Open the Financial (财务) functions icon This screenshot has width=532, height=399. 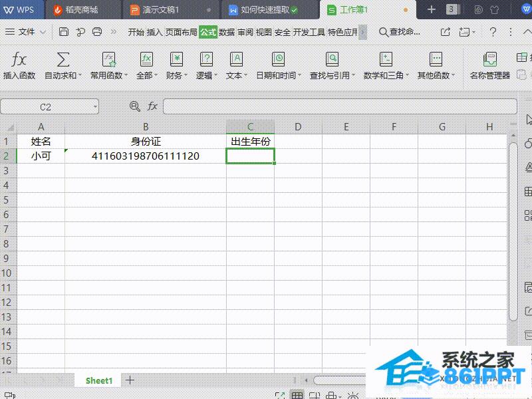point(176,60)
